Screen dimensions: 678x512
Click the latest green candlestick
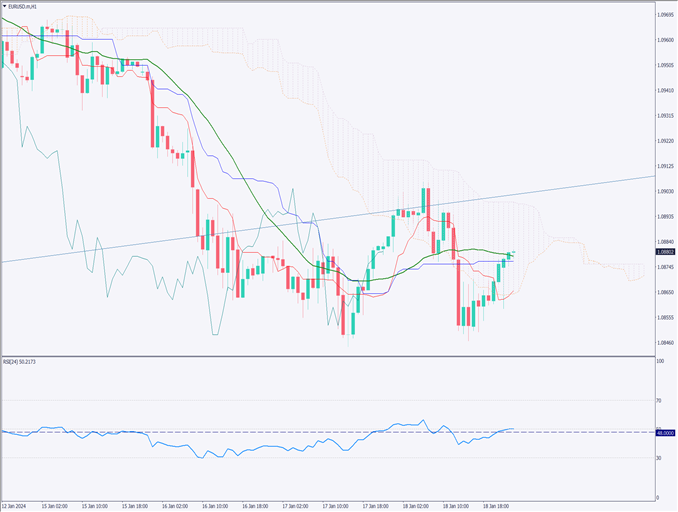point(509,256)
